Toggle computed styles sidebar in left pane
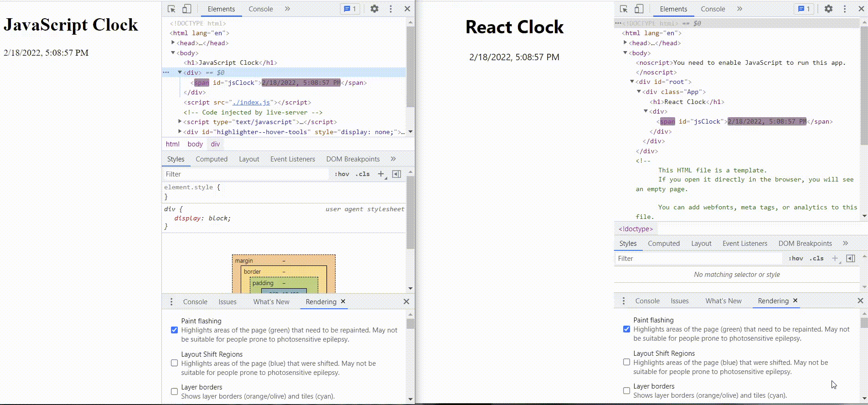The width and height of the screenshot is (868, 405). [x=397, y=174]
